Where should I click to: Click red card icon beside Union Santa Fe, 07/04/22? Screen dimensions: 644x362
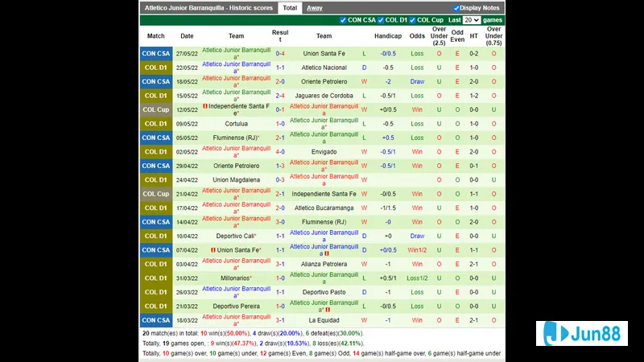213,250
